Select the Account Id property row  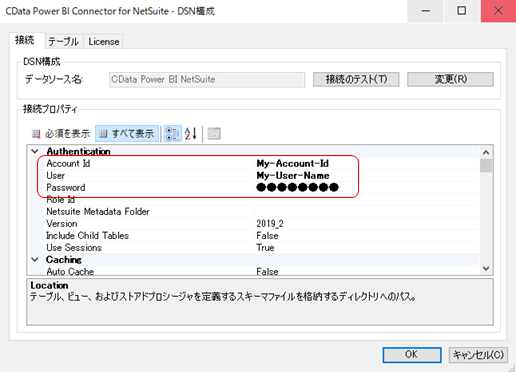262,163
